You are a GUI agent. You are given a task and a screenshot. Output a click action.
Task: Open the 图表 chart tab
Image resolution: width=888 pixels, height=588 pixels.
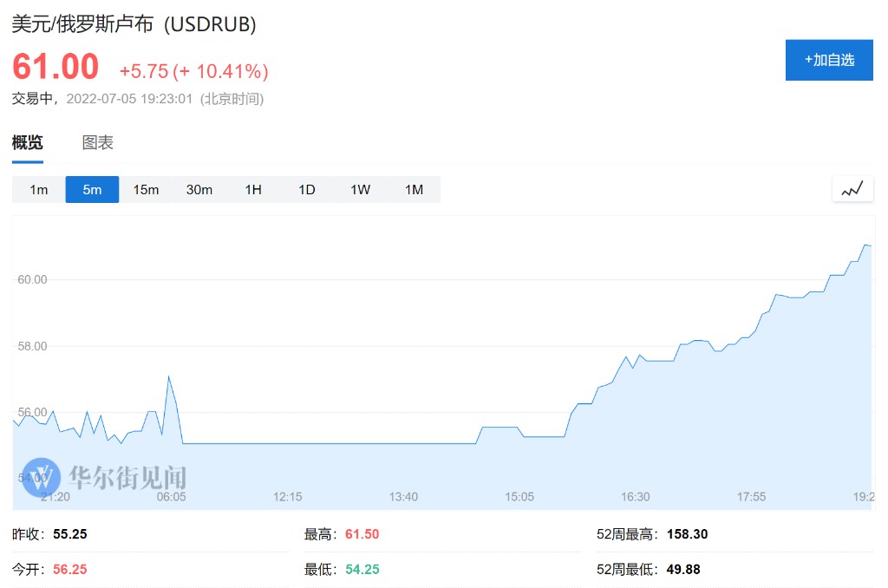point(98,143)
